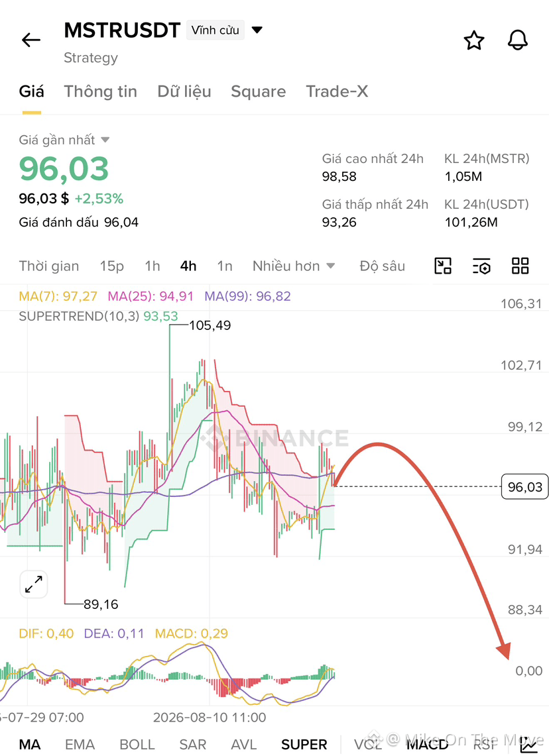Screen dimensions: 549x756
Task: Expand chart to fullscreen with arrows icon
Action: (x=34, y=584)
